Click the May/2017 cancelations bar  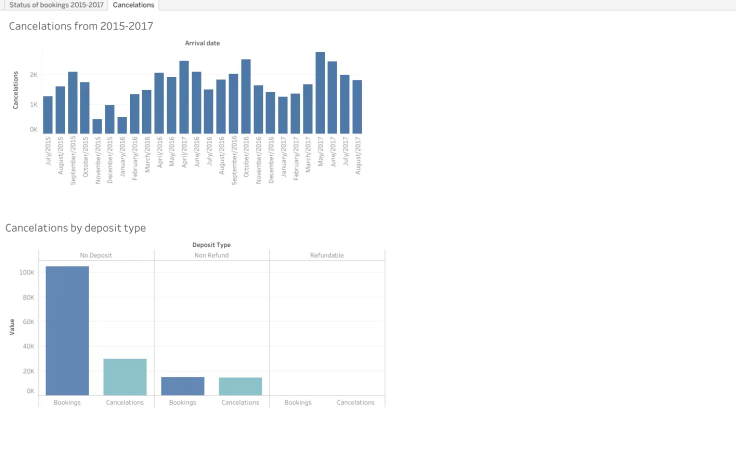click(x=320, y=93)
